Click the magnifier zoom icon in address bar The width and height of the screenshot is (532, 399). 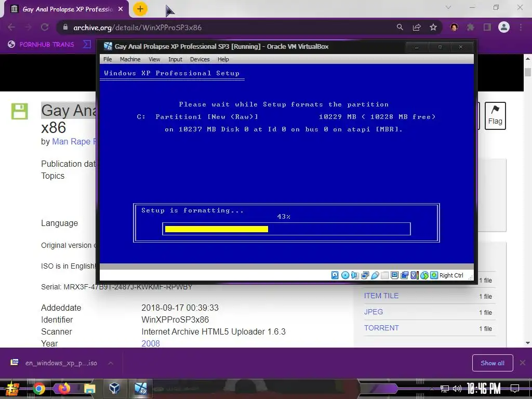(400, 27)
